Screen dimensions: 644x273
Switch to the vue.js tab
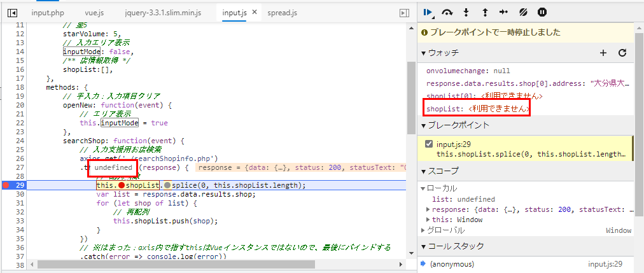tap(95, 13)
